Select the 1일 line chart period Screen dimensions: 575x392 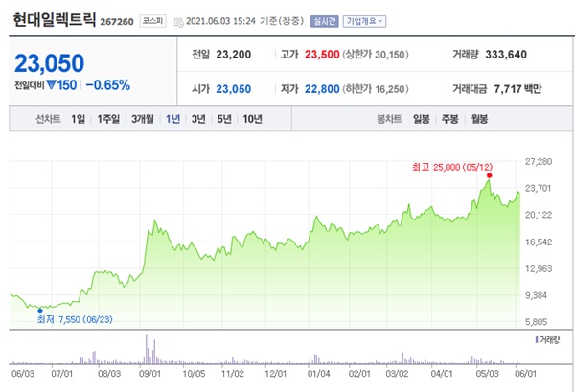click(78, 119)
